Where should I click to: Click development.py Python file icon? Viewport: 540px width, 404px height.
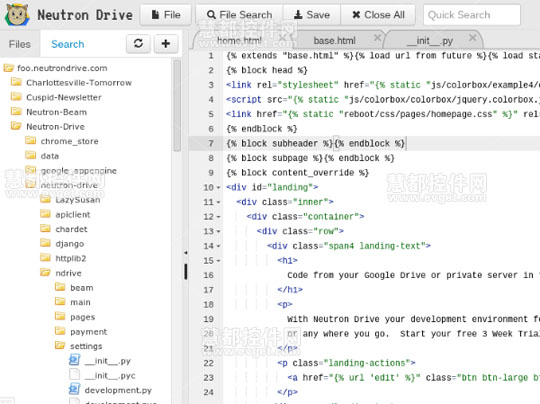74,390
